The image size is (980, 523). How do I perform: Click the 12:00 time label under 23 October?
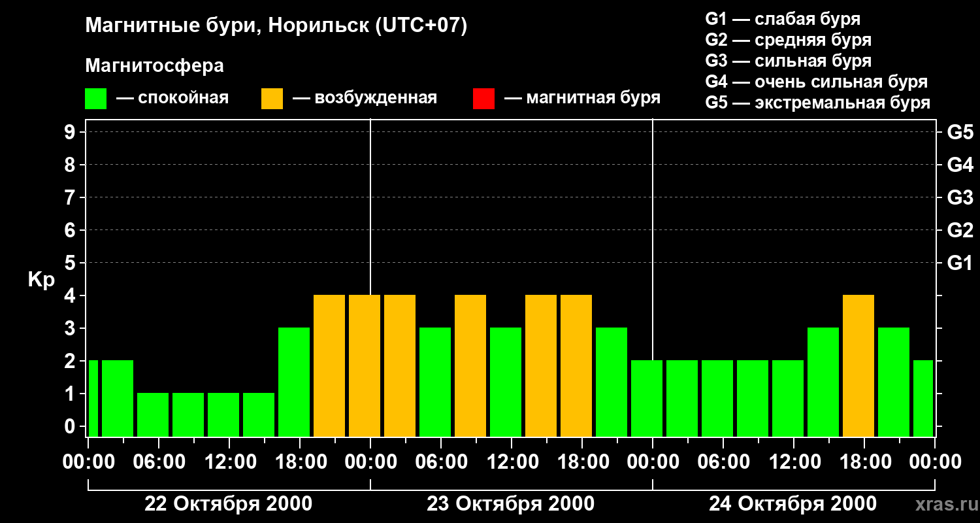pos(512,462)
